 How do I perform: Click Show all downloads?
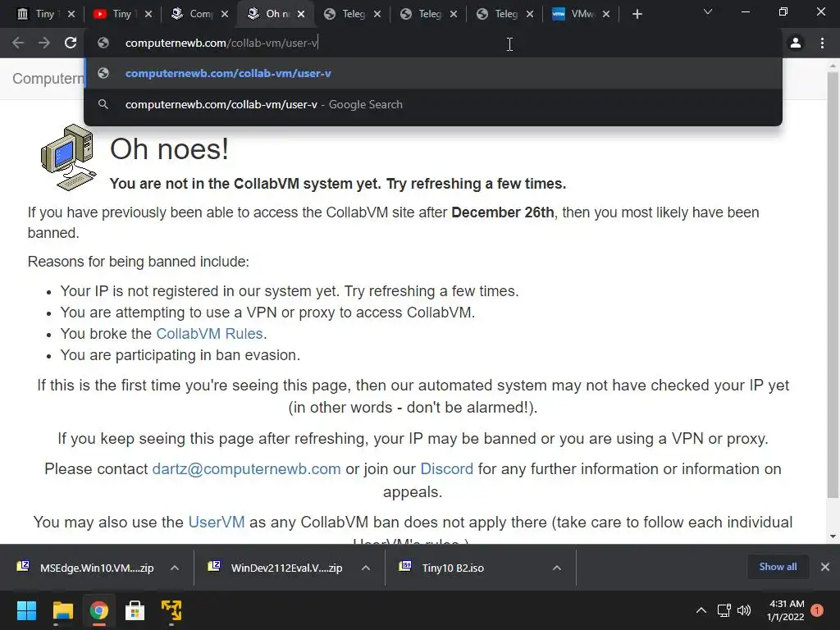coord(778,567)
